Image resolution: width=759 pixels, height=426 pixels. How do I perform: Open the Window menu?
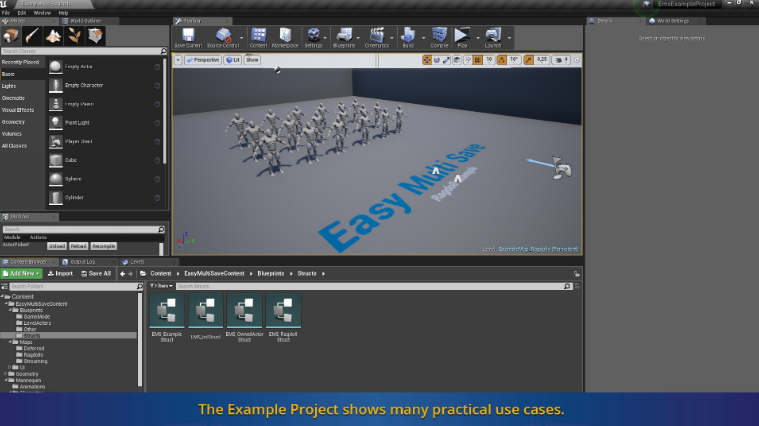click(x=42, y=13)
